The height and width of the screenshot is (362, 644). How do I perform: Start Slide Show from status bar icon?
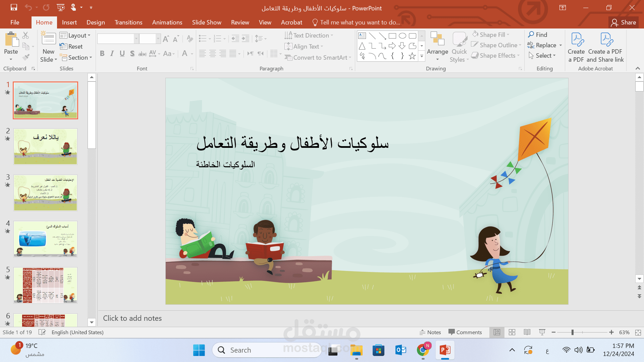[x=542, y=332]
